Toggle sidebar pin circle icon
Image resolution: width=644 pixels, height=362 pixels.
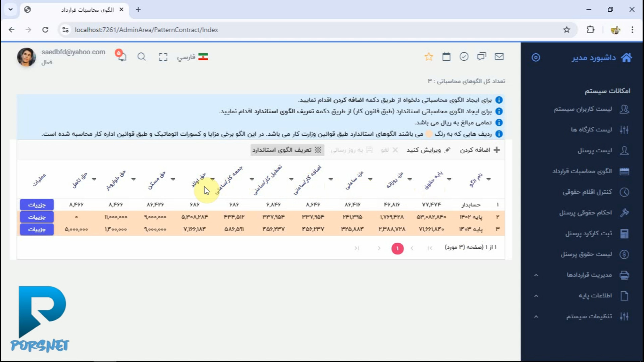tap(536, 58)
